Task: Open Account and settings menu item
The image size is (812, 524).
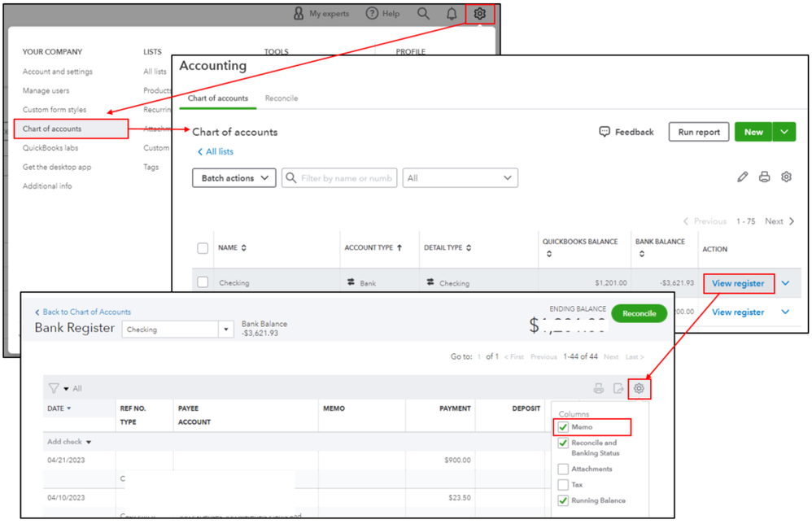Action: click(58, 72)
